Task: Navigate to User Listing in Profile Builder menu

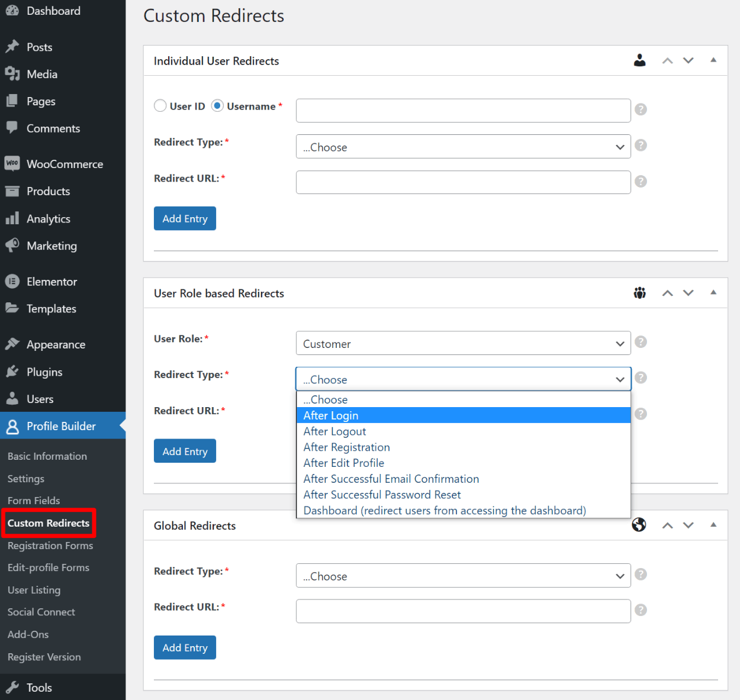Action: (34, 589)
